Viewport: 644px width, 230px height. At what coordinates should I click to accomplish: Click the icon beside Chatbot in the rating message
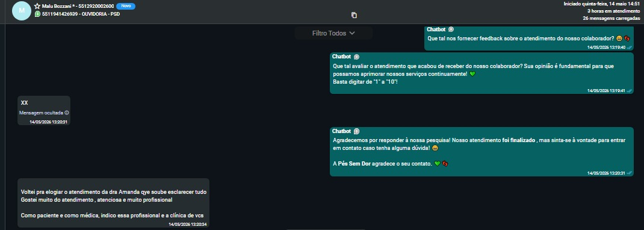(356, 57)
